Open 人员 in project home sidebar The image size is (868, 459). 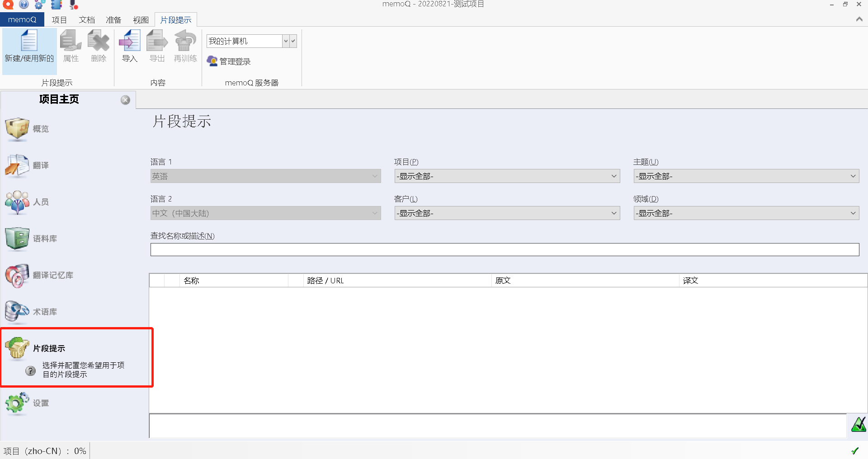click(27, 202)
